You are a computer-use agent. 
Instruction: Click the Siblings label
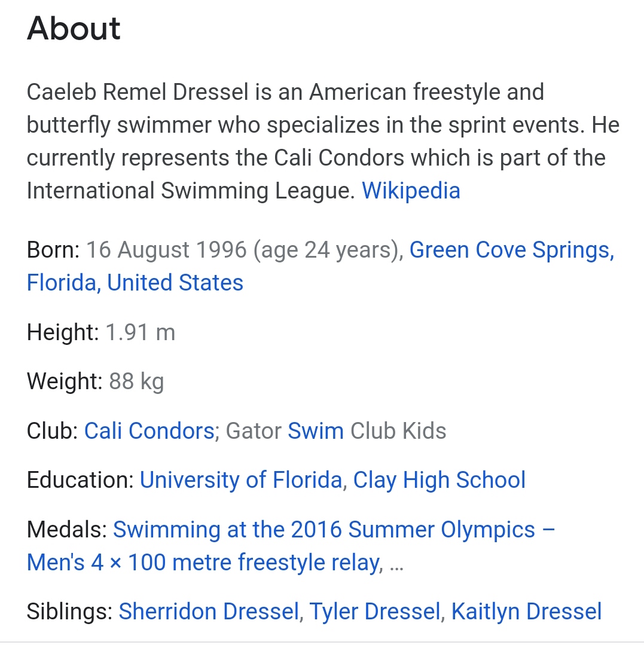tap(69, 612)
